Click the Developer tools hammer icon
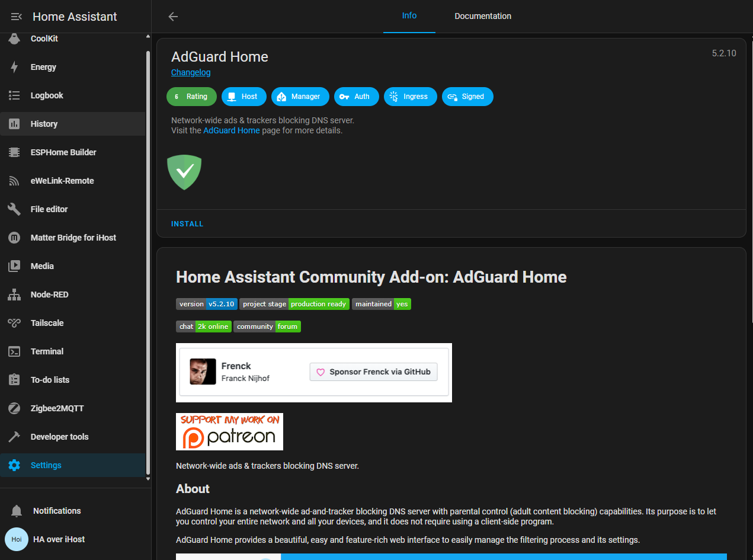The width and height of the screenshot is (753, 560). [14, 437]
